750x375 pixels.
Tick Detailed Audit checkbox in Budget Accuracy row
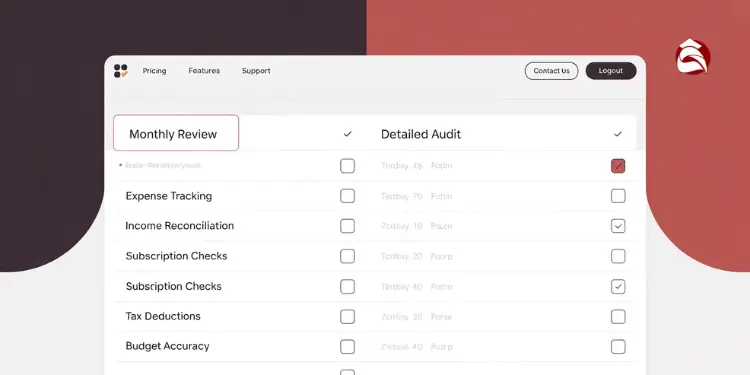tap(618, 347)
